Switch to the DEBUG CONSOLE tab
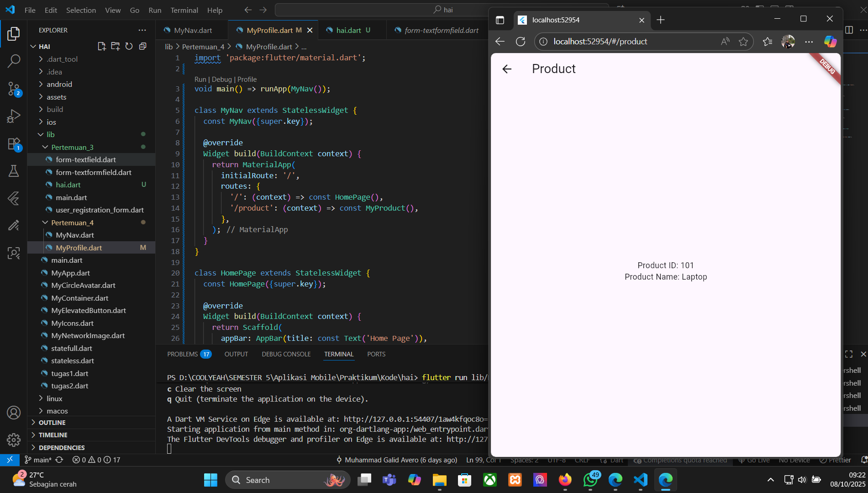The image size is (868, 493). (x=286, y=354)
